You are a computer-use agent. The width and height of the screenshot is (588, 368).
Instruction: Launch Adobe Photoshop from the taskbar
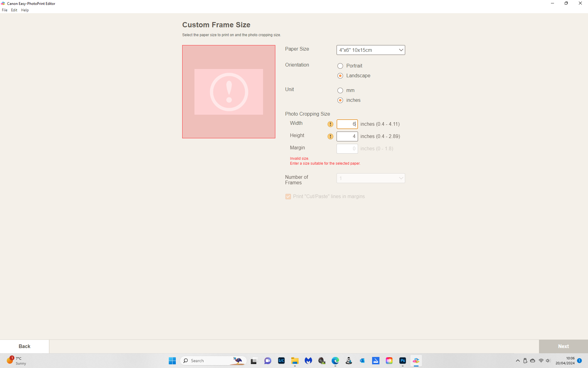pos(402,361)
